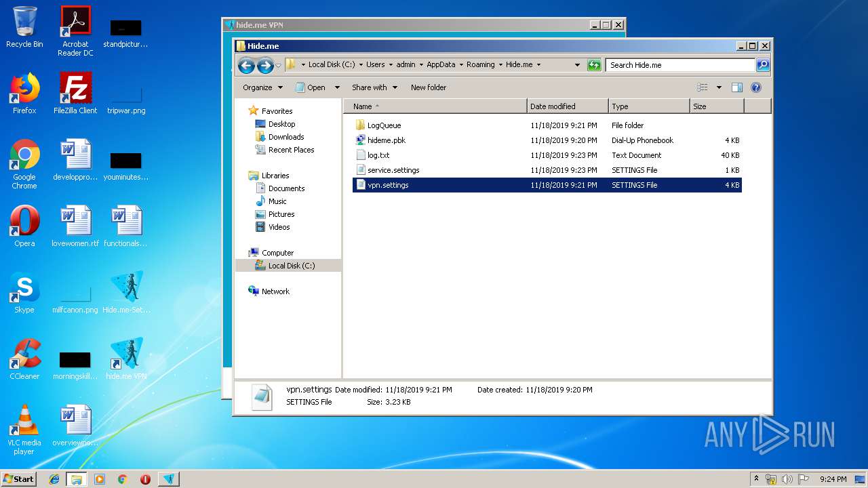This screenshot has width=868, height=488.
Task: Click the AppData breadcrumb in address bar
Action: pos(441,65)
